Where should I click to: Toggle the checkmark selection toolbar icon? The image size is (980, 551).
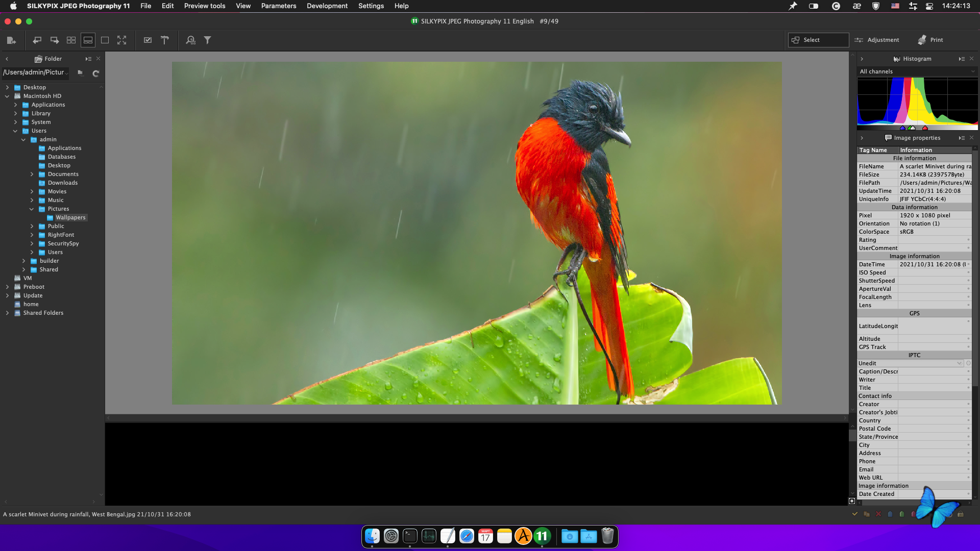(148, 40)
